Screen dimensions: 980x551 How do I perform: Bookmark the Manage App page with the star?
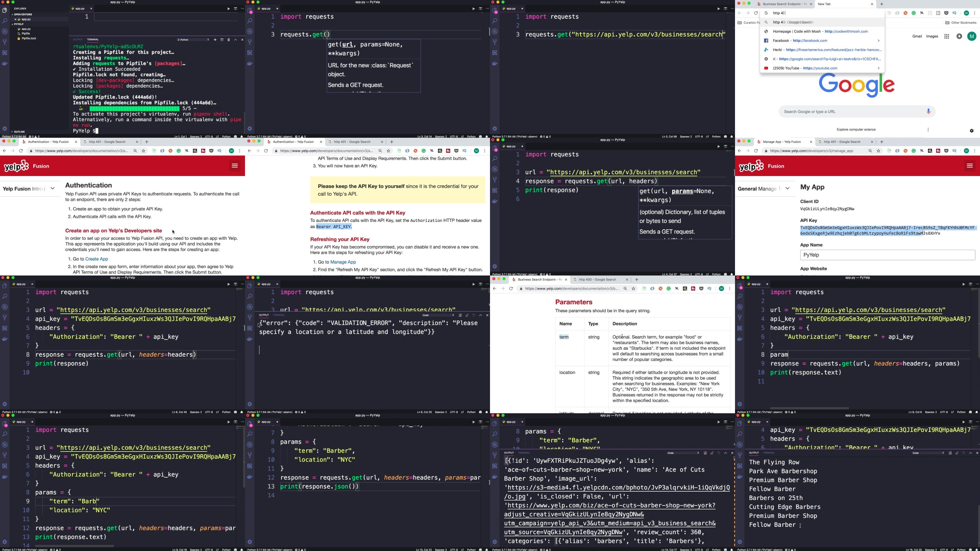pos(878,151)
